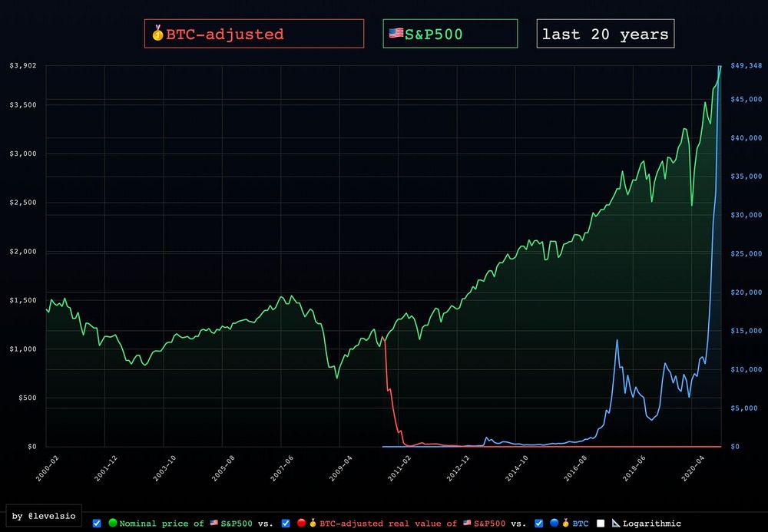Viewport: 768px width, 532px height.
Task: Open the BTC-adjusted dropdown box
Action: click(253, 34)
